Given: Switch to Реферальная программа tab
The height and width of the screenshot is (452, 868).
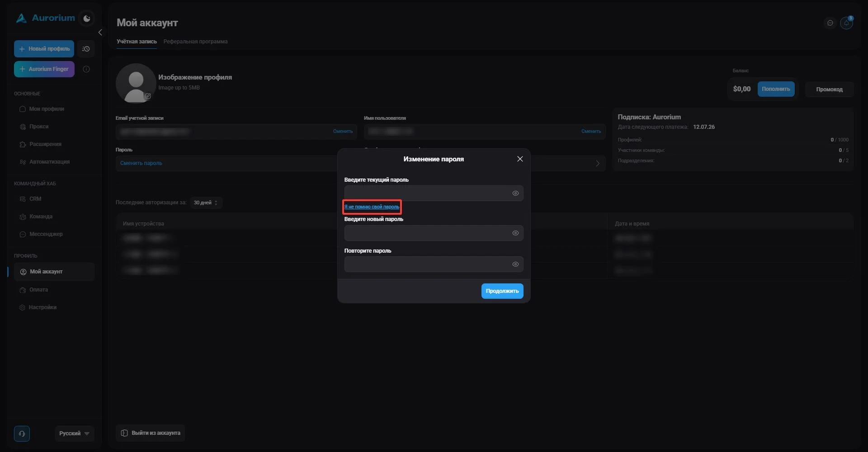Looking at the screenshot, I should (195, 42).
